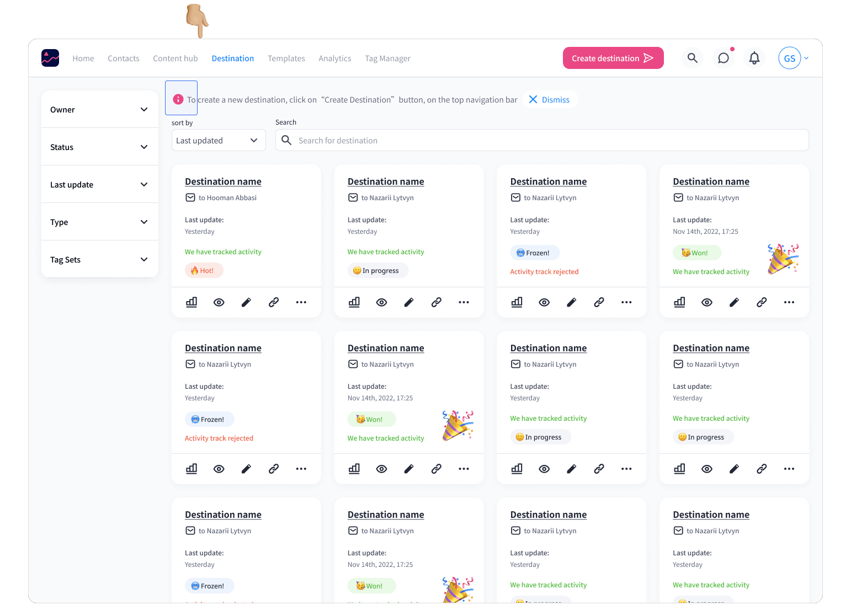Image resolution: width=851 pixels, height=616 pixels.
Task: Click the Hot! status badge
Action: point(204,270)
